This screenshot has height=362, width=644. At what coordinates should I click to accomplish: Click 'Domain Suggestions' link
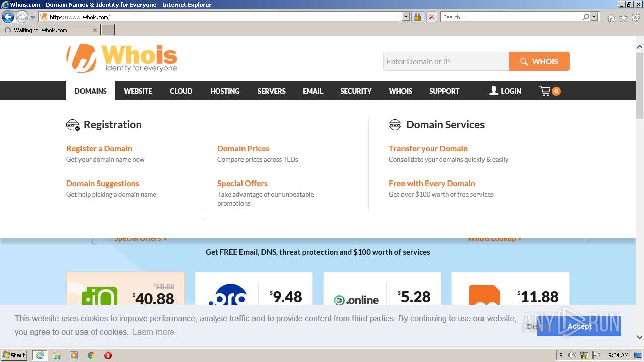click(x=103, y=183)
